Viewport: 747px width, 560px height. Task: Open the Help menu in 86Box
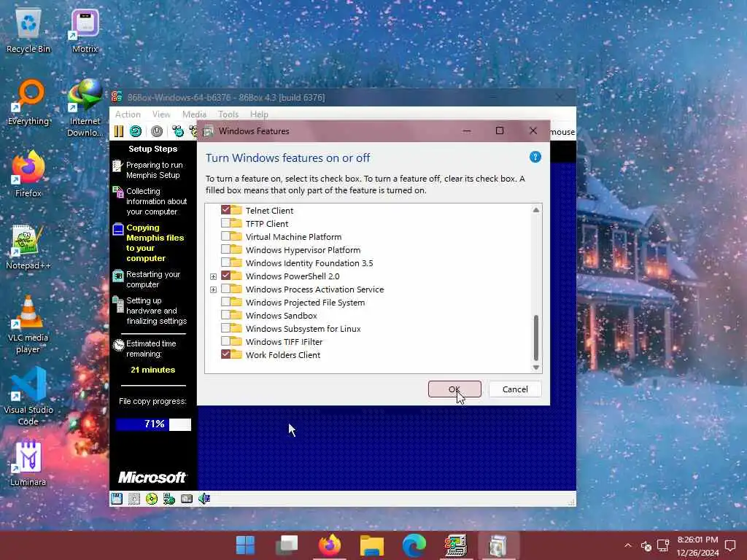pyautogui.click(x=259, y=114)
